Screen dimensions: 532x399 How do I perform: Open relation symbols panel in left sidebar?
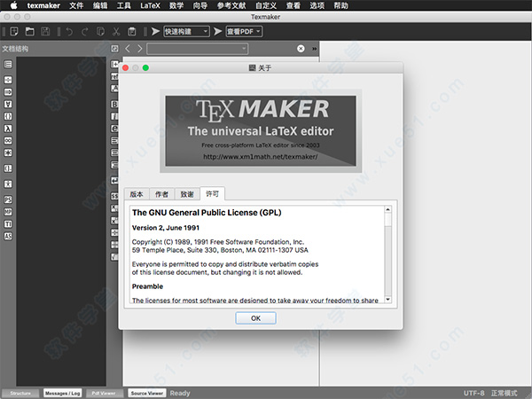(x=8, y=80)
